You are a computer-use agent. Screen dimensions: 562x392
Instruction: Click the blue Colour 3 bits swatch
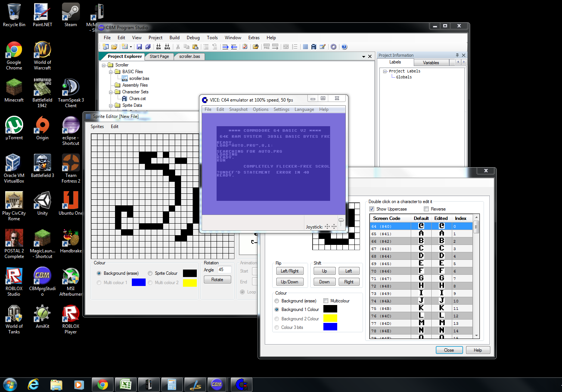point(330,327)
